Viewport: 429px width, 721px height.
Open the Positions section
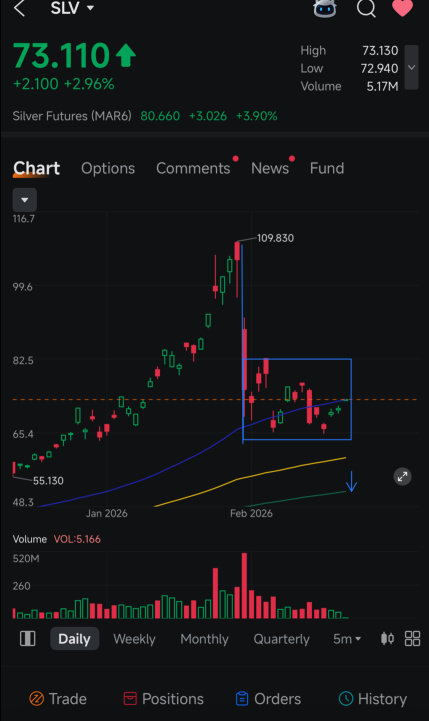point(164,699)
